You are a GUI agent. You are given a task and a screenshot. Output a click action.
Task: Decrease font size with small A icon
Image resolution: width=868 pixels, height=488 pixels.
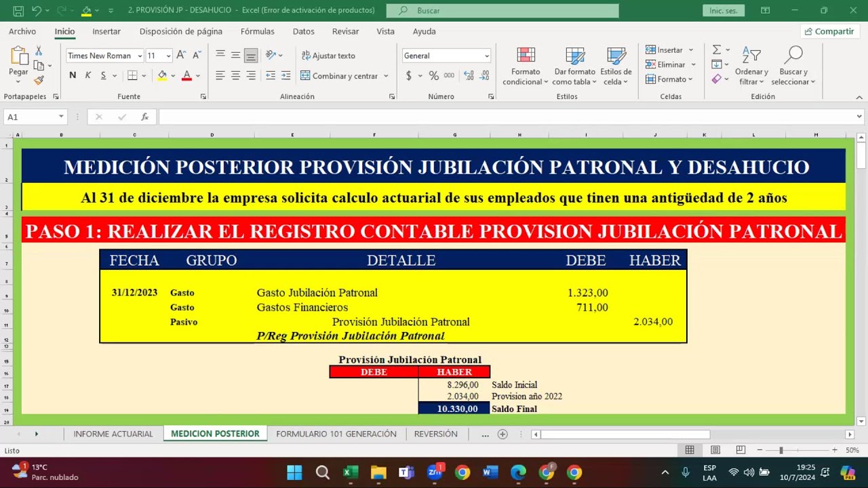pos(197,56)
